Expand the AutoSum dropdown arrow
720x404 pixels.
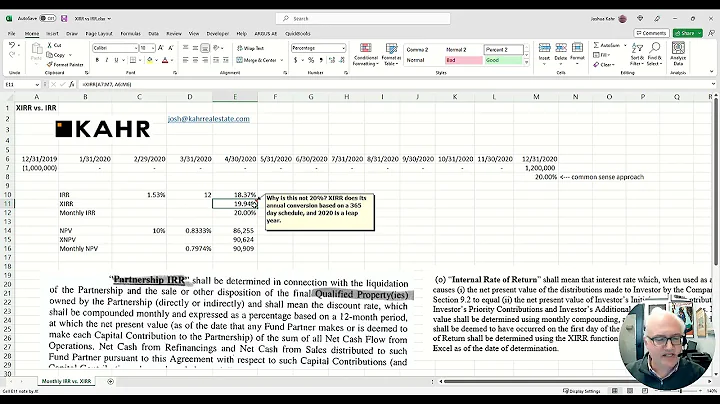pos(625,45)
